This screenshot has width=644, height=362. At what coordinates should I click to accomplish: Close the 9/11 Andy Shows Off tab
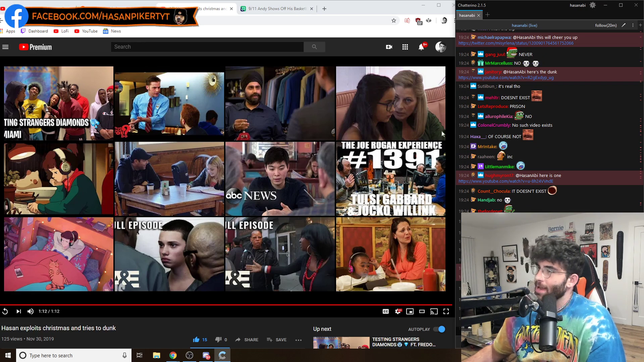[312, 8]
